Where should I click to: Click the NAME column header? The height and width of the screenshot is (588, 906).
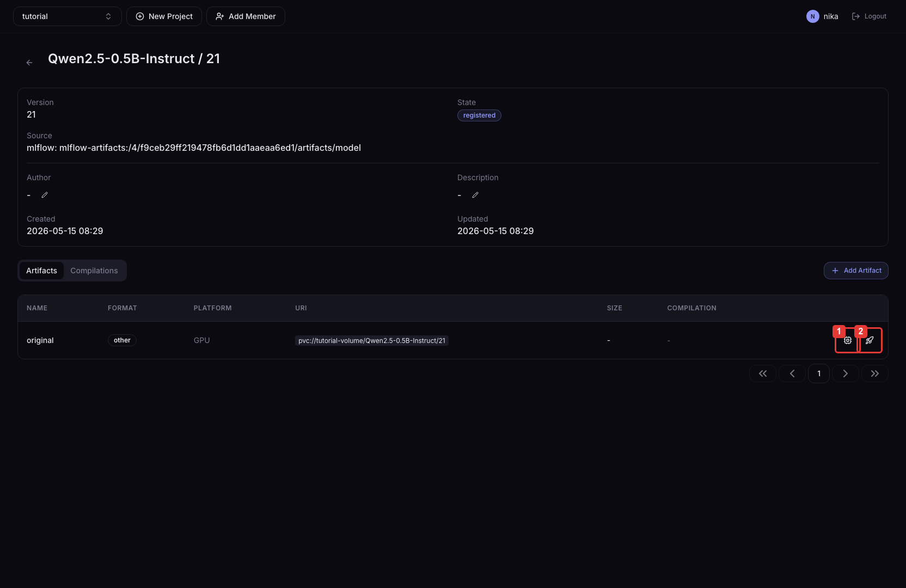pyautogui.click(x=37, y=308)
